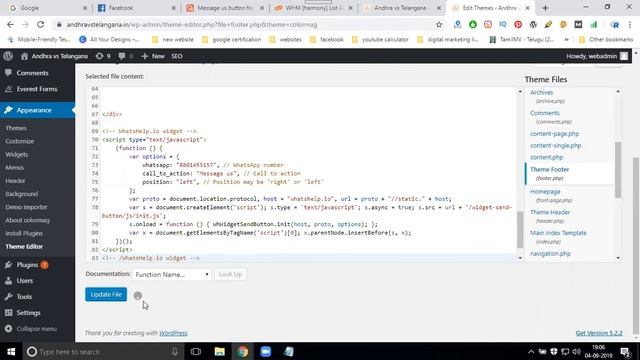Open content-single.php theme file

point(556,146)
